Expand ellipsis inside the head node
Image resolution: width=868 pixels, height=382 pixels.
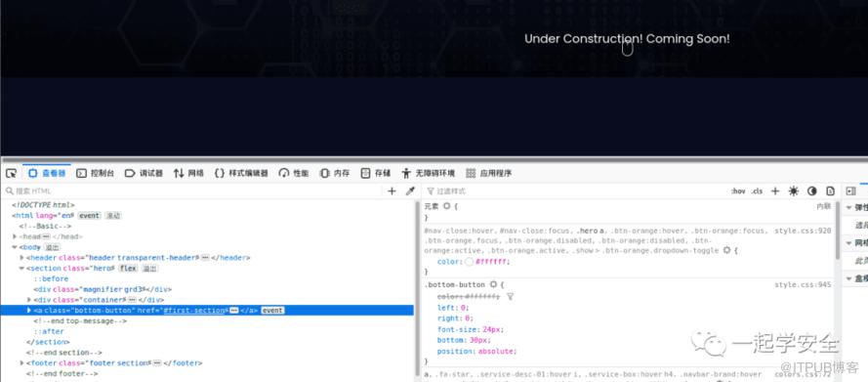[x=46, y=236]
